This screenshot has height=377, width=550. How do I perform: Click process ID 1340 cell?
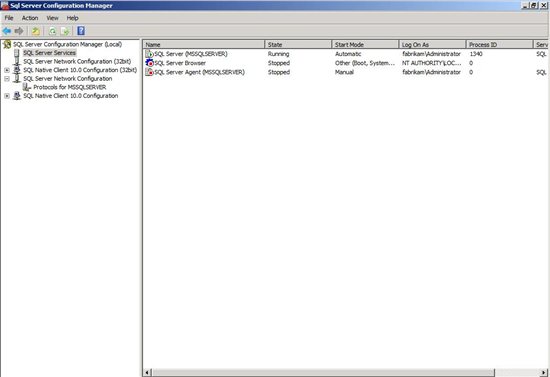476,54
